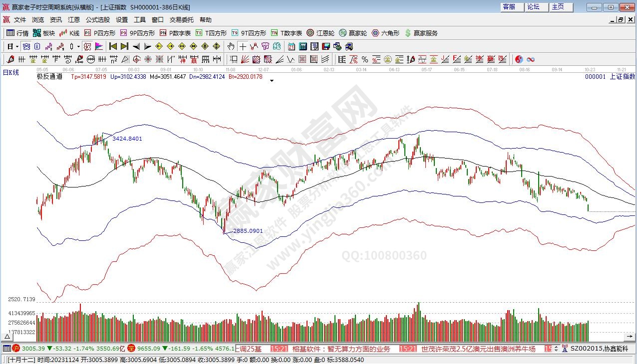This screenshot has width=637, height=364.
Task: Click the 世茂 news headline in ticker
Action: (478, 349)
